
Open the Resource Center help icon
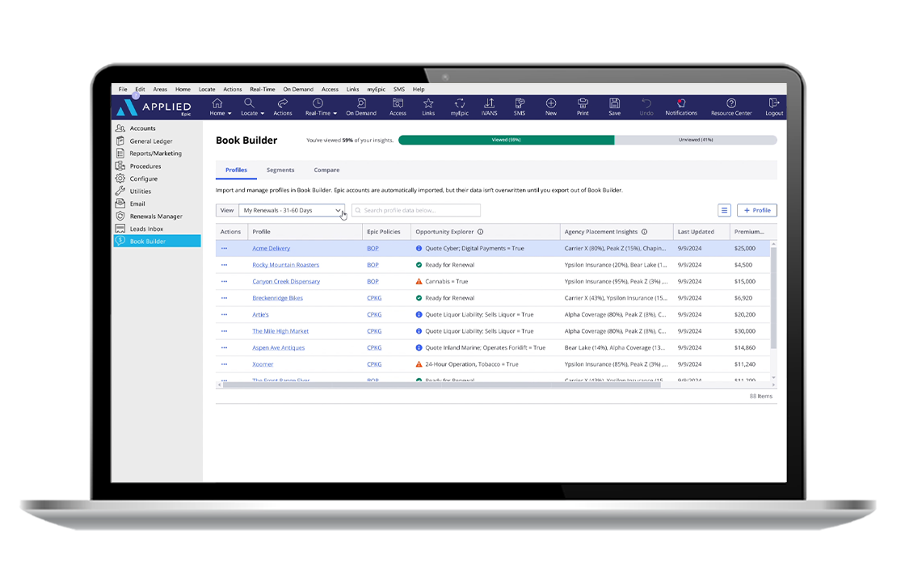point(731,103)
